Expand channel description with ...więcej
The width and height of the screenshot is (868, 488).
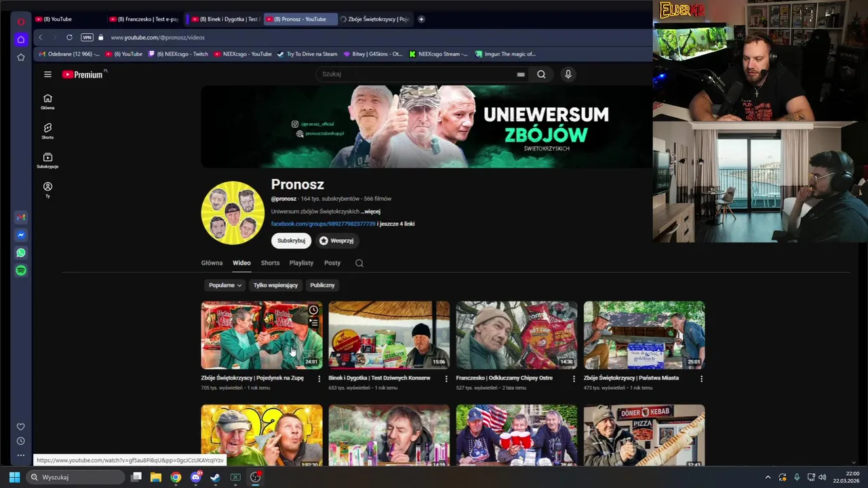click(370, 211)
